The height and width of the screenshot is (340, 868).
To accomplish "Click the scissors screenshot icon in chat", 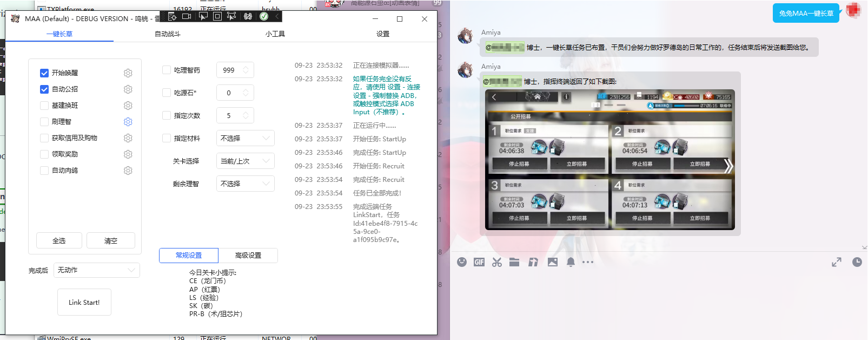I will tap(497, 262).
